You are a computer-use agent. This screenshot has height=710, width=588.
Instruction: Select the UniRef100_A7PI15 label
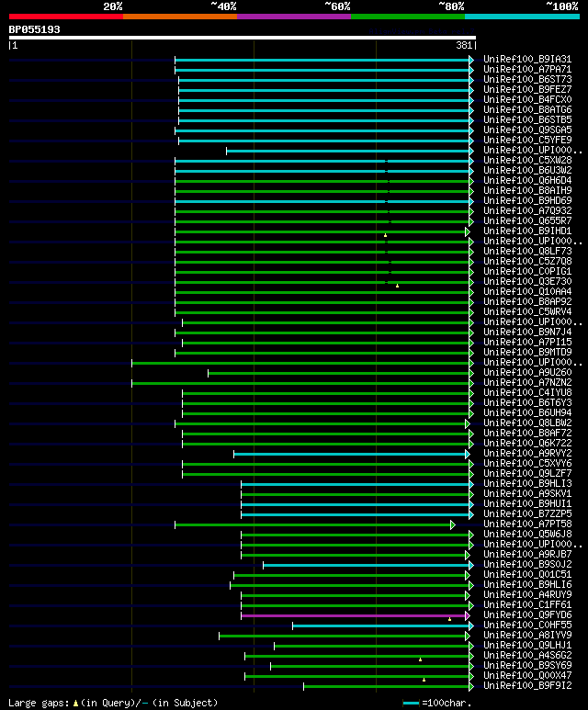pyautogui.click(x=527, y=343)
